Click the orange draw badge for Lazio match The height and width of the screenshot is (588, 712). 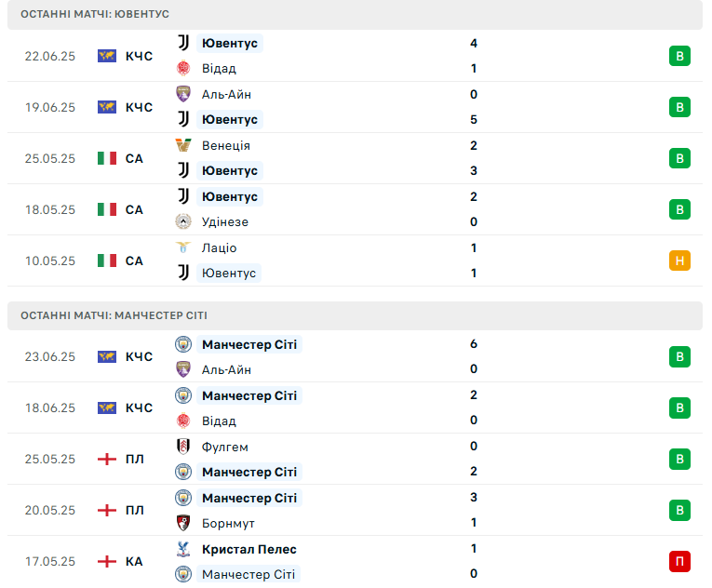pyautogui.click(x=679, y=261)
